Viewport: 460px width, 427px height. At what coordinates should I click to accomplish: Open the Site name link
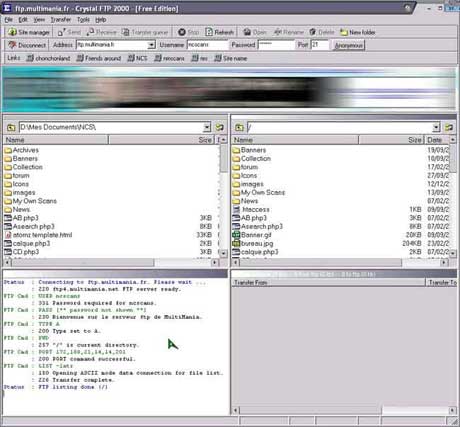(x=231, y=58)
